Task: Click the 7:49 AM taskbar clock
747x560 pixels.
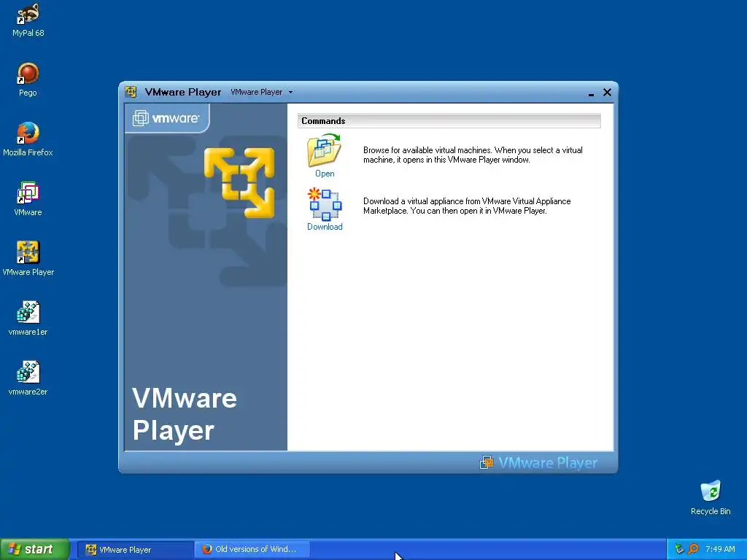Action: pyautogui.click(x=720, y=549)
